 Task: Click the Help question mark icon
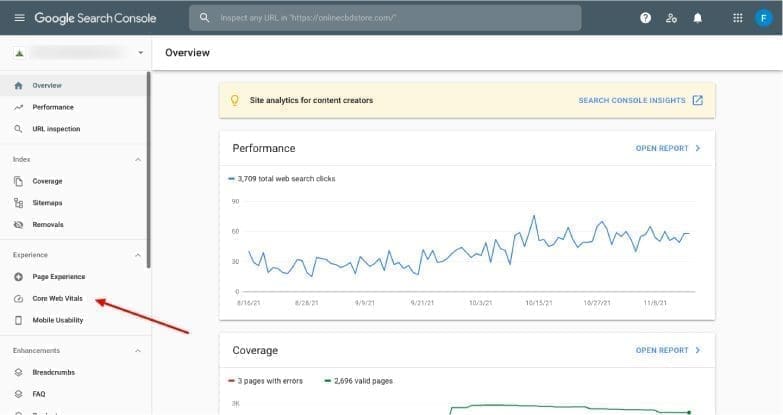(x=645, y=18)
